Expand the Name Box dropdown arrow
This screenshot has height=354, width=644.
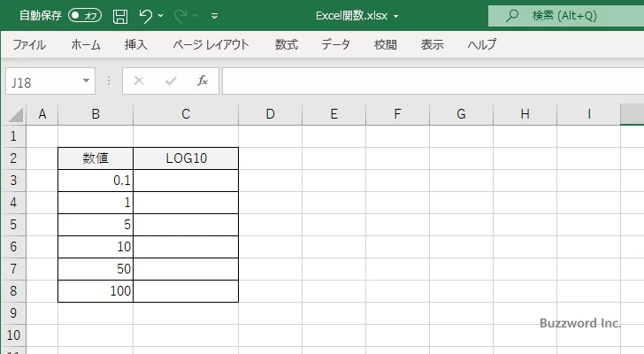coord(87,81)
